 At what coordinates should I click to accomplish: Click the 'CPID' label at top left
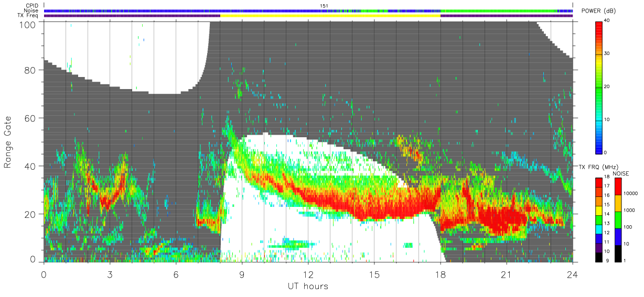click(33, 5)
